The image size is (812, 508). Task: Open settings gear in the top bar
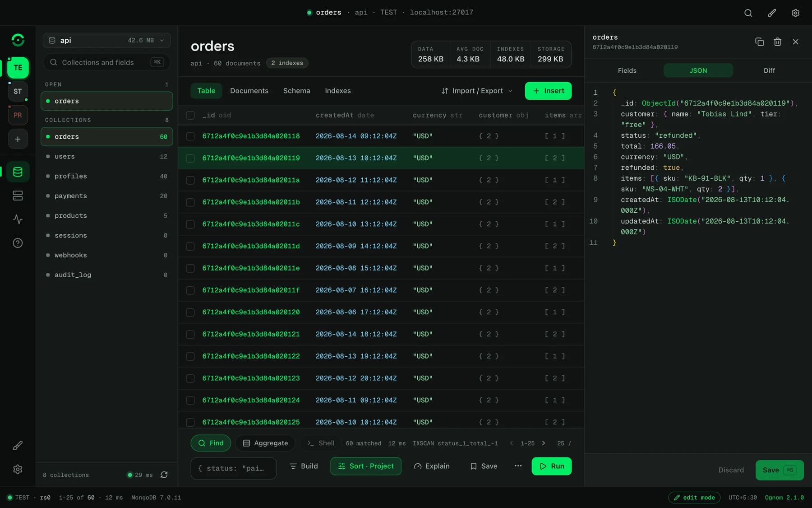(x=795, y=13)
